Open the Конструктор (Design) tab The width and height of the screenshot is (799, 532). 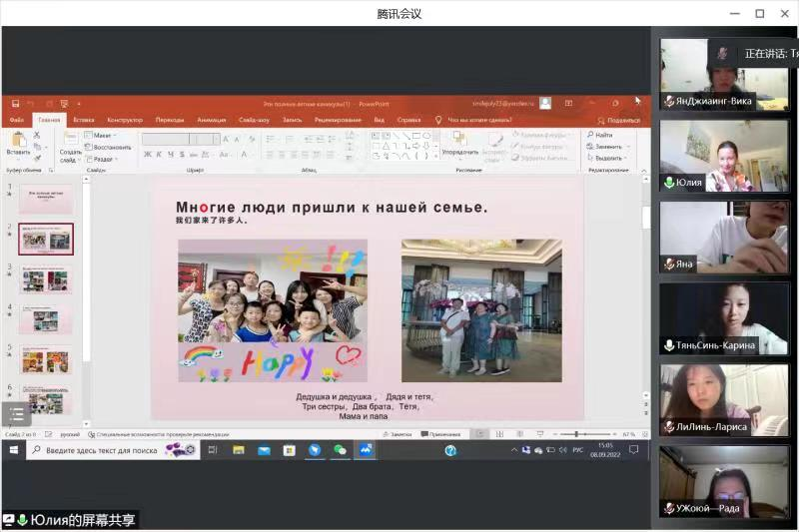(125, 120)
